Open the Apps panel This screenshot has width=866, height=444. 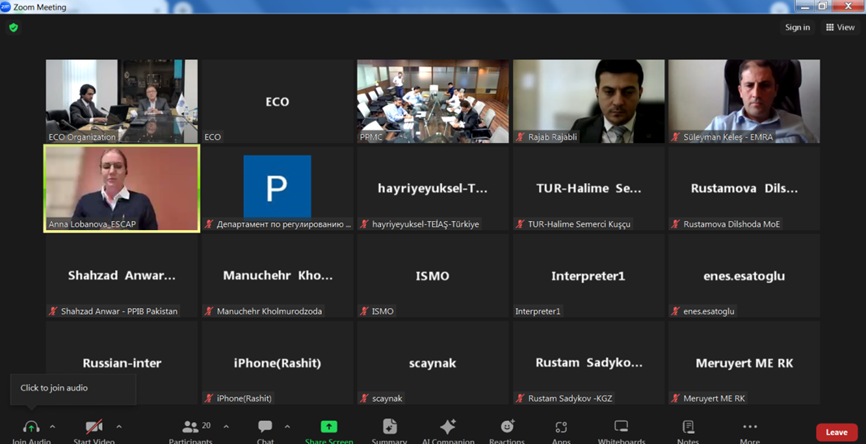[x=561, y=428]
